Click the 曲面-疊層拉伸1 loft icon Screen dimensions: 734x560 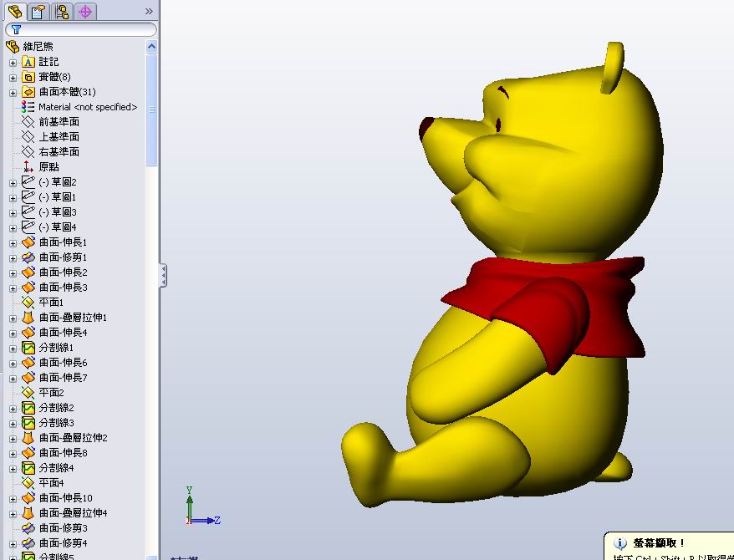pos(28,318)
